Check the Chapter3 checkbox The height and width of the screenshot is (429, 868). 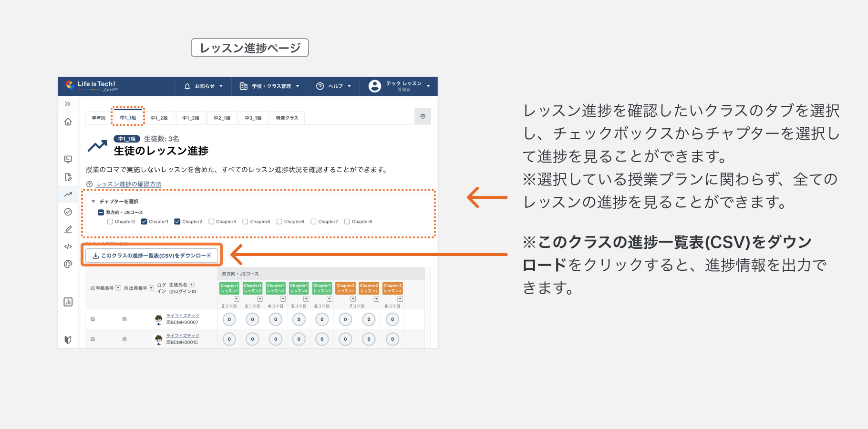tap(212, 221)
